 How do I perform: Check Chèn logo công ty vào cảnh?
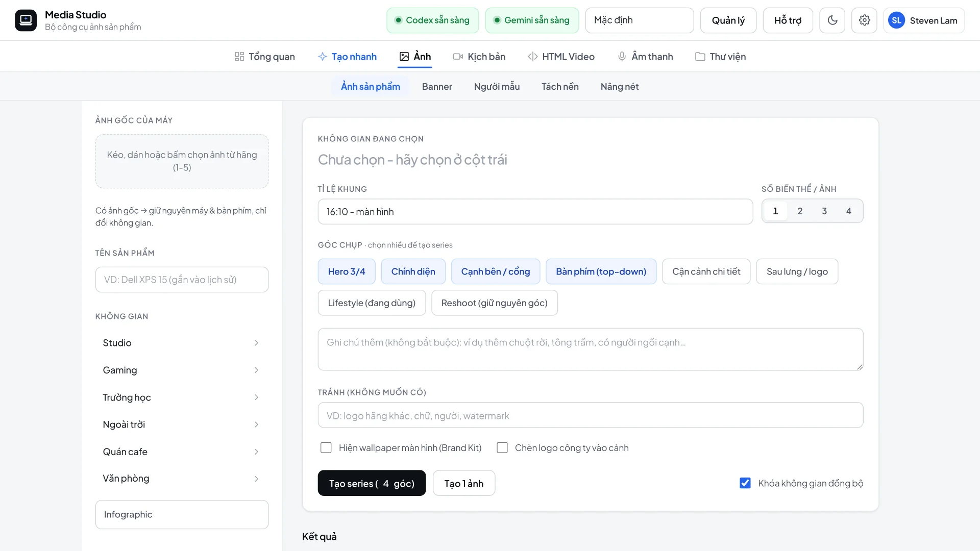[x=502, y=447]
